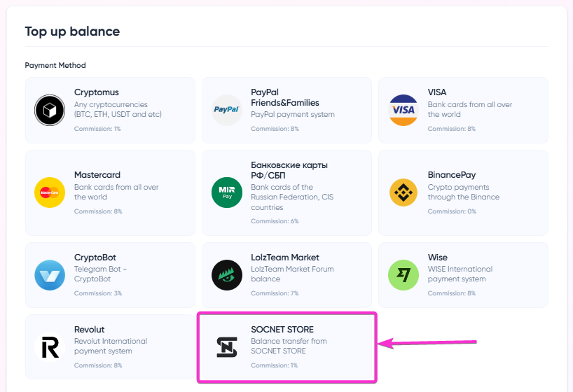Viewport: 573px width, 392px height.
Task: Select the blue CryptoBot icon
Action: 50,275
